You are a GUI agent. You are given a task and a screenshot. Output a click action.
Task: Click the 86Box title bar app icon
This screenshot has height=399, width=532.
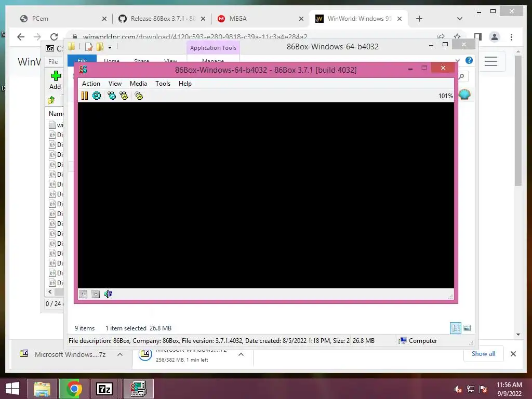tap(83, 70)
